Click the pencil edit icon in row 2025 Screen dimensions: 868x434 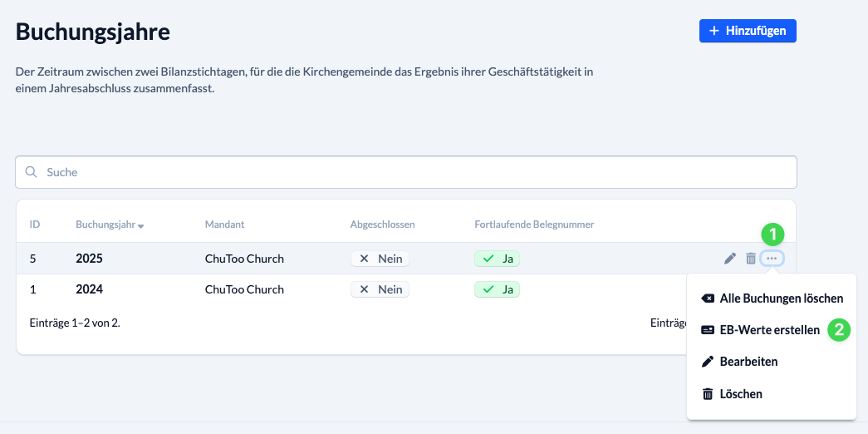pos(730,259)
